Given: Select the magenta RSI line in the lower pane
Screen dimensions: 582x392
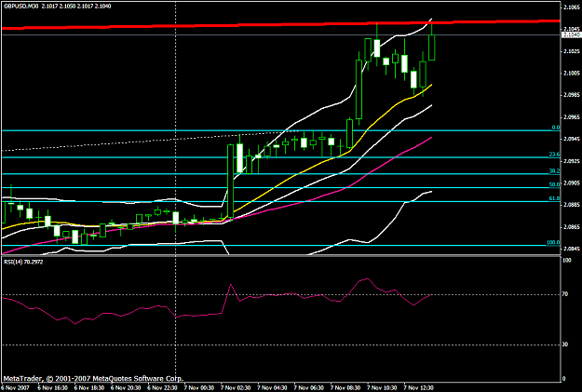Looking at the screenshot, I should pyautogui.click(x=217, y=301).
